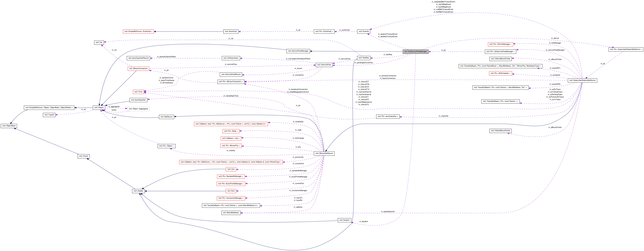The width and height of the screenshot is (644, 251).
Task: Click the m_convergenceSublayerParam edge label
Action: coord(298,59)
